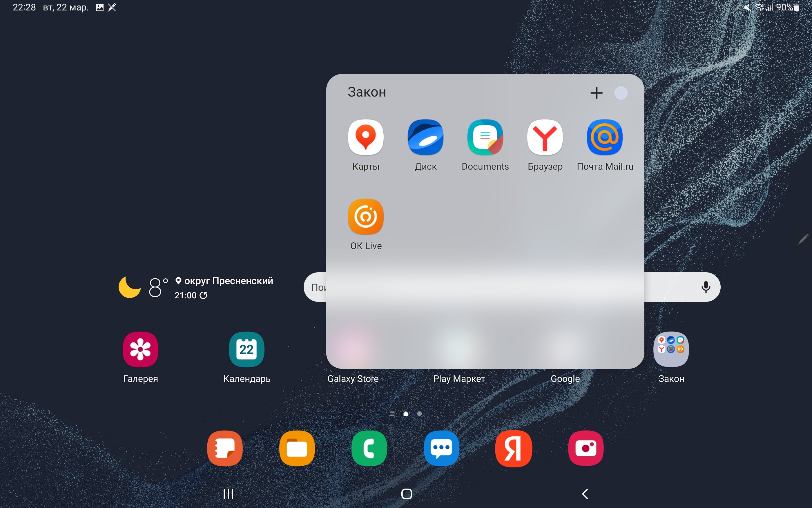812x508 pixels.
Task: Open the Календарь calendar app
Action: point(246,349)
